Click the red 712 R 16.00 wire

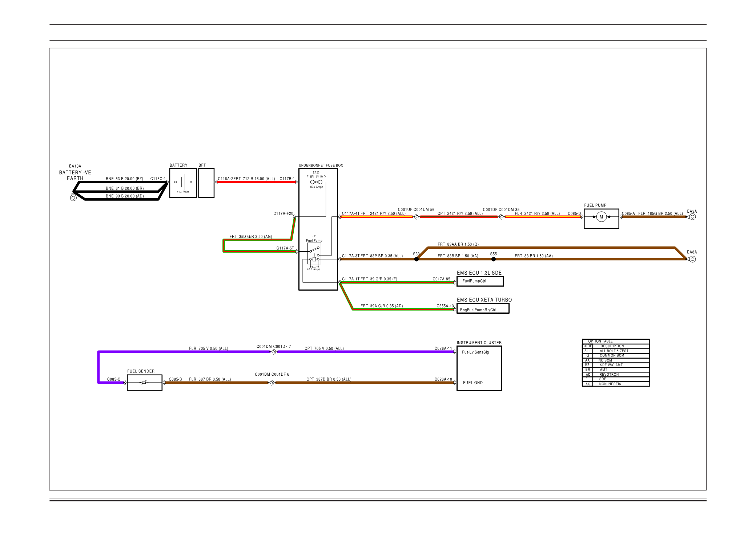(x=256, y=182)
